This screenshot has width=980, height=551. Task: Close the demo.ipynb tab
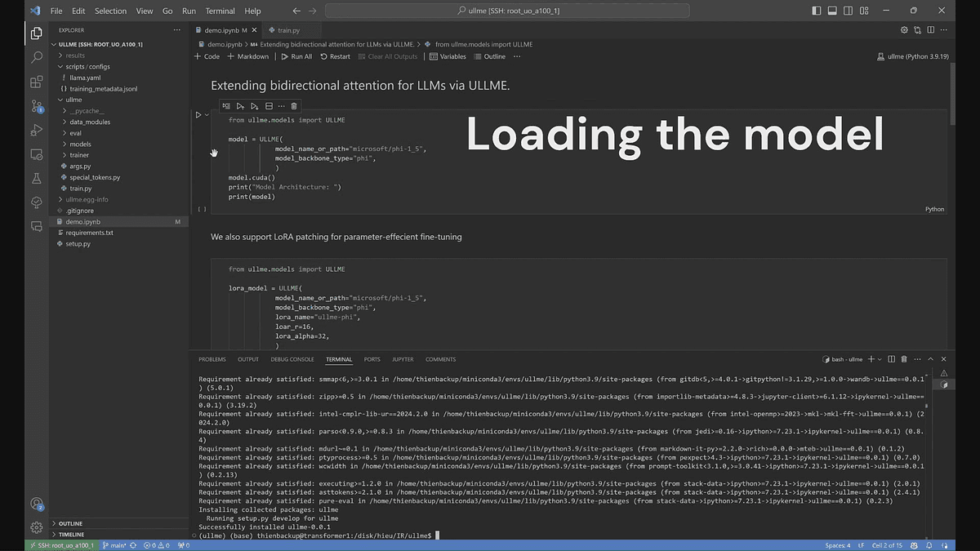pos(252,30)
